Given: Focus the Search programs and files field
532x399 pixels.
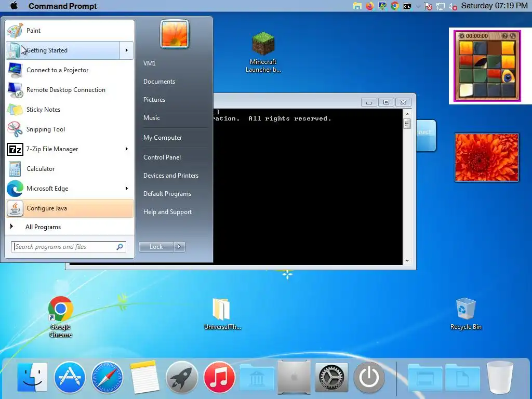Looking at the screenshot, I should [69, 247].
